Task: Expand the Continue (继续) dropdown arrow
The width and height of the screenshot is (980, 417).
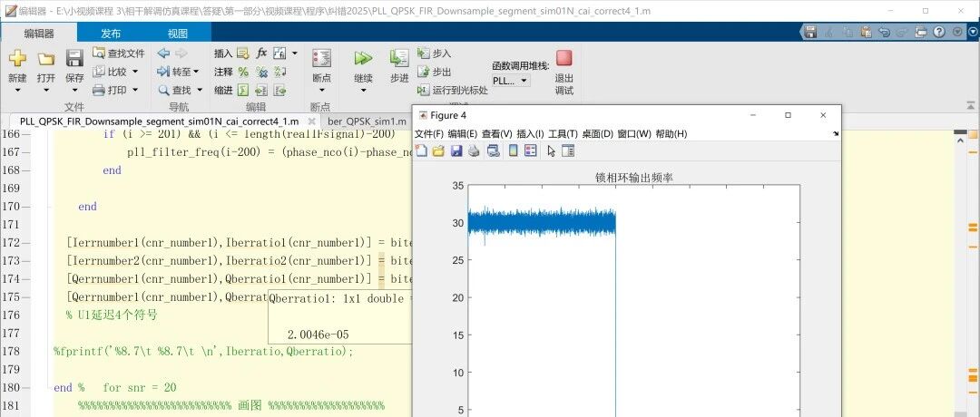Action: pos(363,91)
